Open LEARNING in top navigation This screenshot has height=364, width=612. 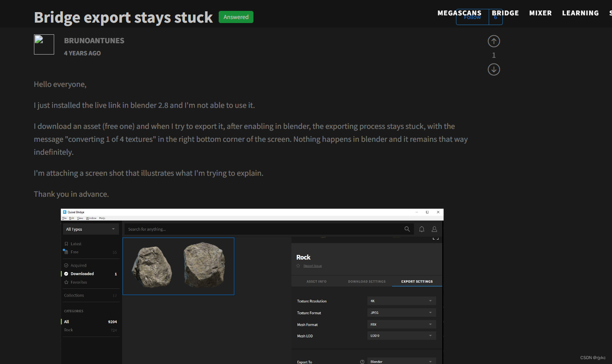coord(580,13)
